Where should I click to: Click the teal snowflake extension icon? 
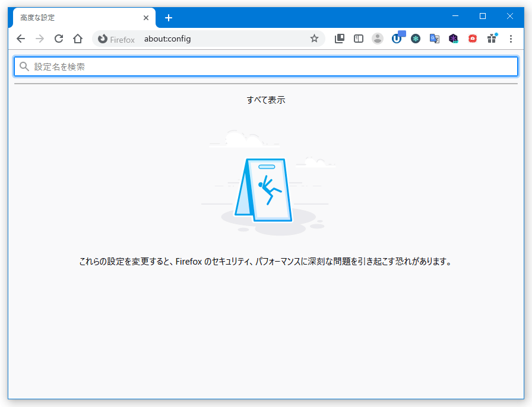[x=415, y=39]
